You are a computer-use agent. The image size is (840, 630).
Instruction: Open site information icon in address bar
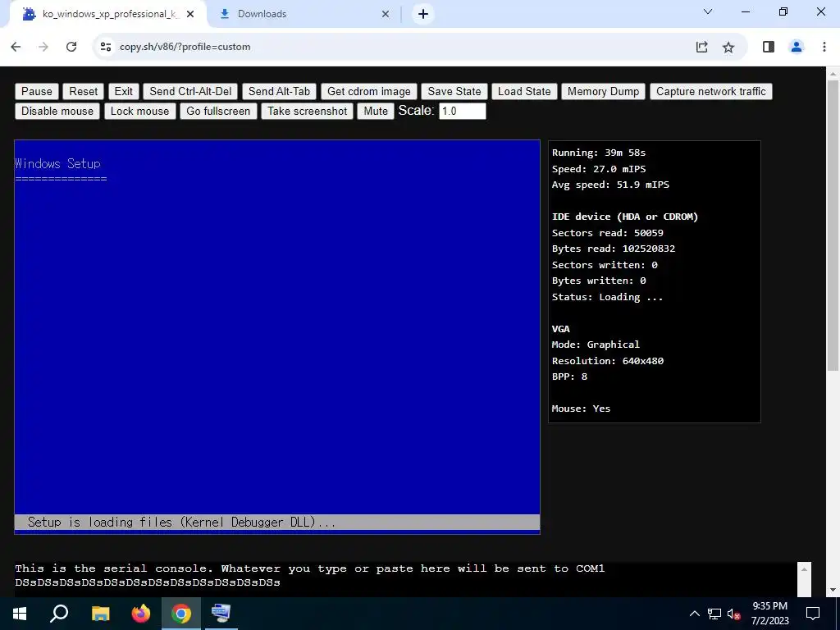pyautogui.click(x=106, y=47)
